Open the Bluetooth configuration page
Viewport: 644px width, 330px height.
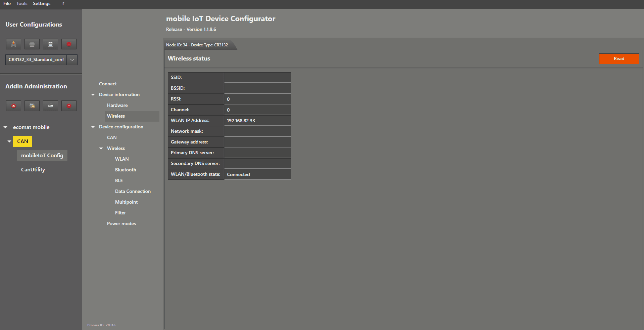pos(126,170)
